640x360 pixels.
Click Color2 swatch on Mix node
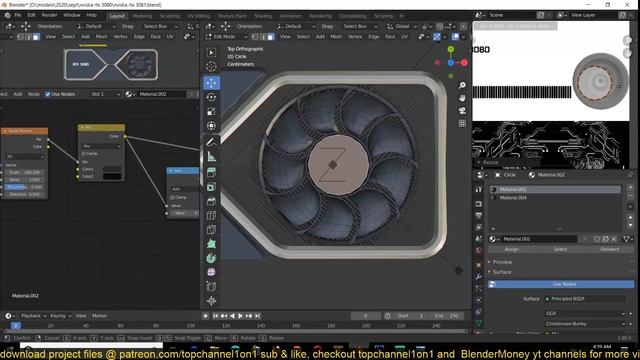(112, 176)
